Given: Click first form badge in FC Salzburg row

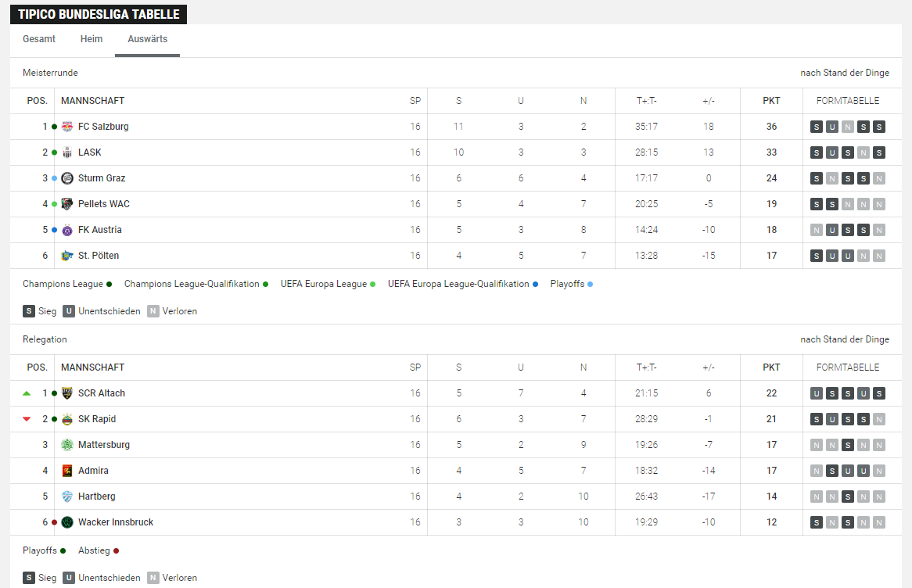Looking at the screenshot, I should pyautogui.click(x=817, y=127).
